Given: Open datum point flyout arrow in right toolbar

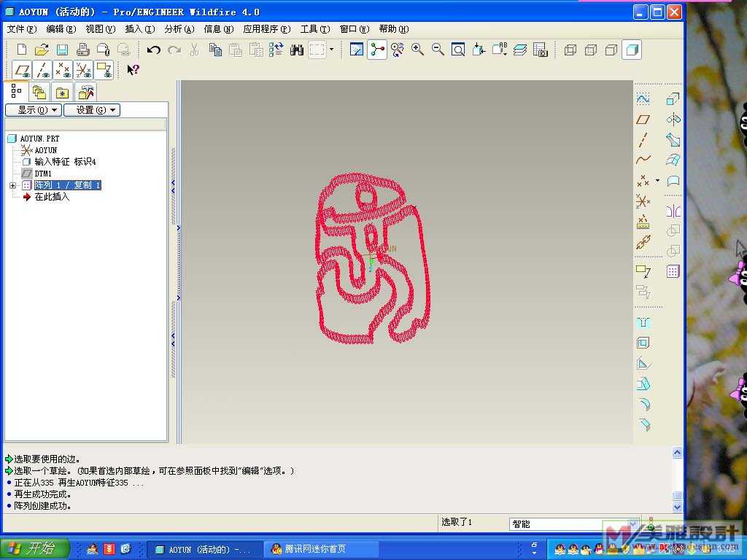Looking at the screenshot, I should [x=657, y=181].
